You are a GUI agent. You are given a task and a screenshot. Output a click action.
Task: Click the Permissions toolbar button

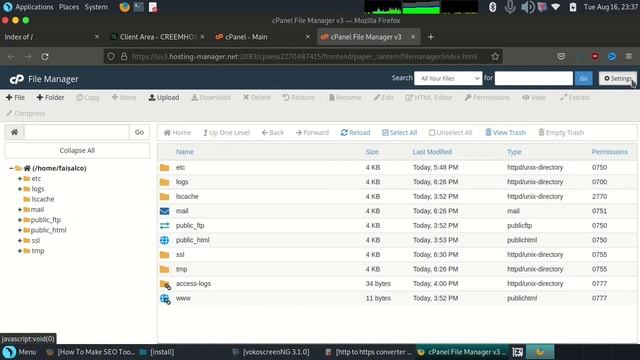487,98
